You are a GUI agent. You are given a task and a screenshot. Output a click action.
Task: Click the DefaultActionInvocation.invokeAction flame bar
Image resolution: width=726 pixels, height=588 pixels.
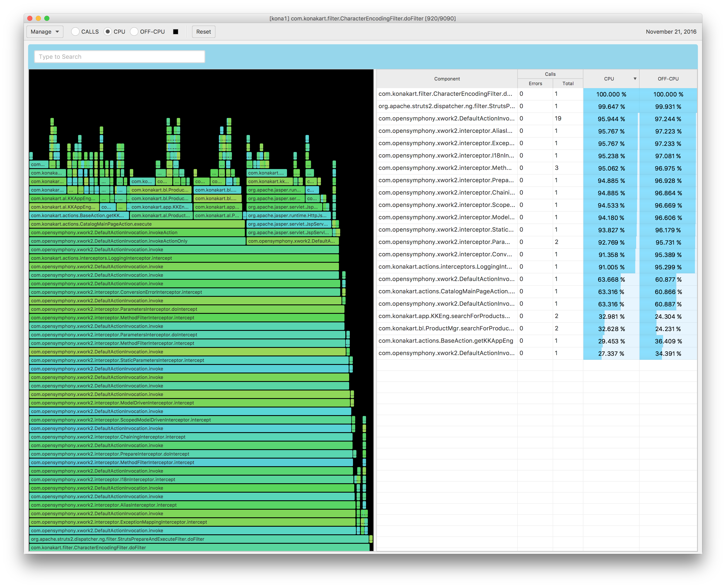pyautogui.click(x=137, y=233)
